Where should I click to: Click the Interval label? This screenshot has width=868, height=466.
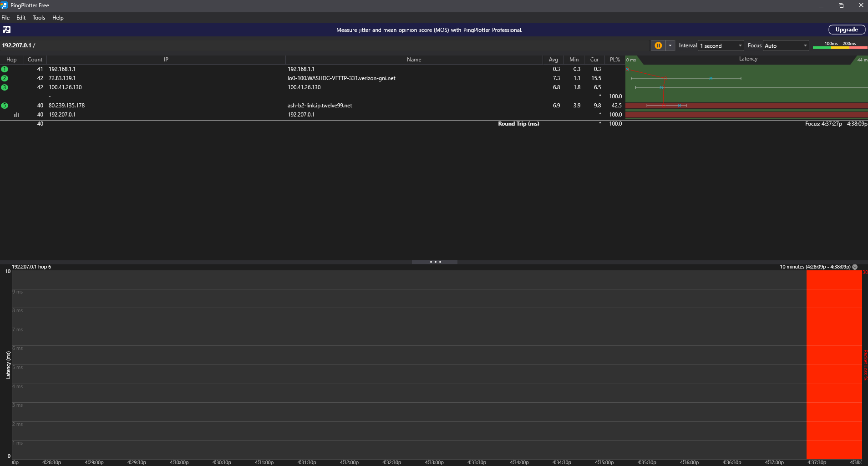[688, 46]
